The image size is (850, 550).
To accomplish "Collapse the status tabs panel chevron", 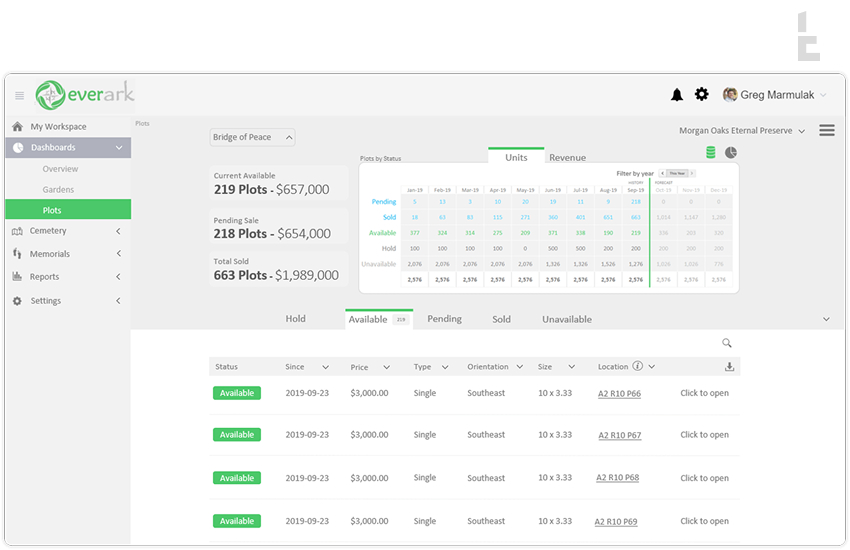I will [x=826, y=319].
